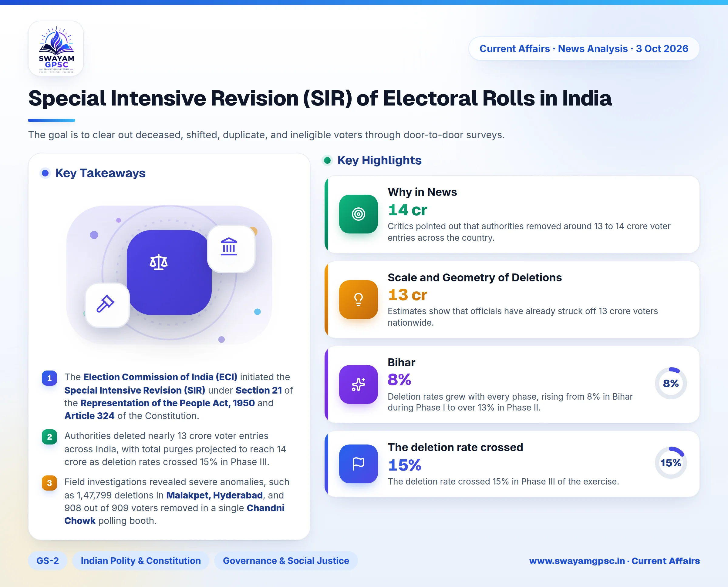The width and height of the screenshot is (728, 587).
Task: Click the gavel icon in the illustration
Action: (x=106, y=303)
